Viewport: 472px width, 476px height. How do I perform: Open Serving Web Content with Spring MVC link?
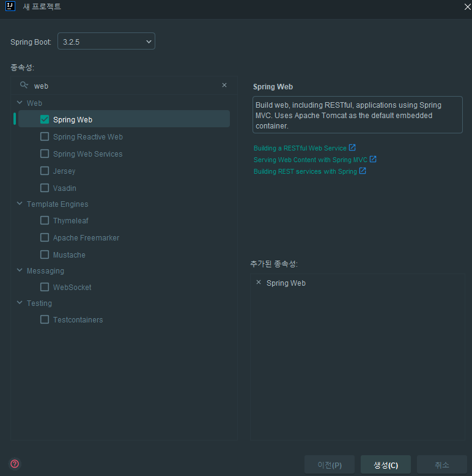tap(311, 160)
